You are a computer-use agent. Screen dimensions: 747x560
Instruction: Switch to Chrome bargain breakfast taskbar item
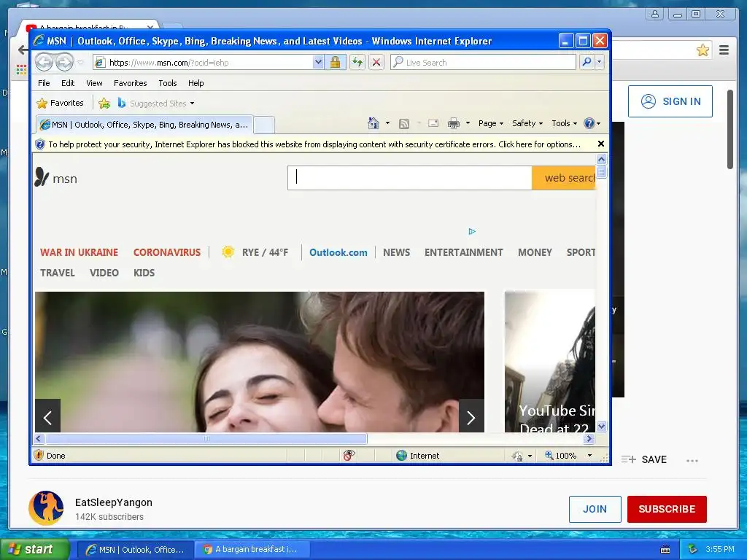[x=253, y=549]
